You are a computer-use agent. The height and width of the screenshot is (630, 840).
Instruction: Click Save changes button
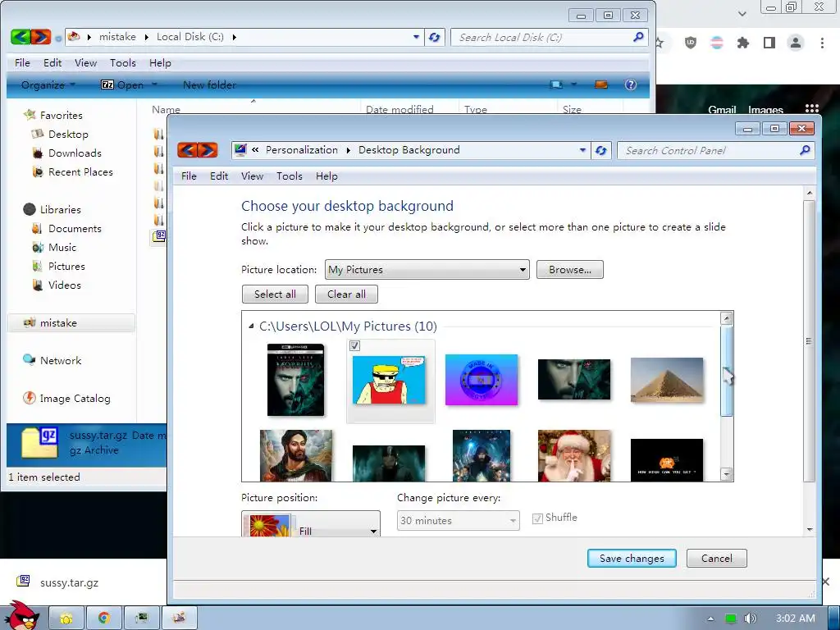click(632, 558)
